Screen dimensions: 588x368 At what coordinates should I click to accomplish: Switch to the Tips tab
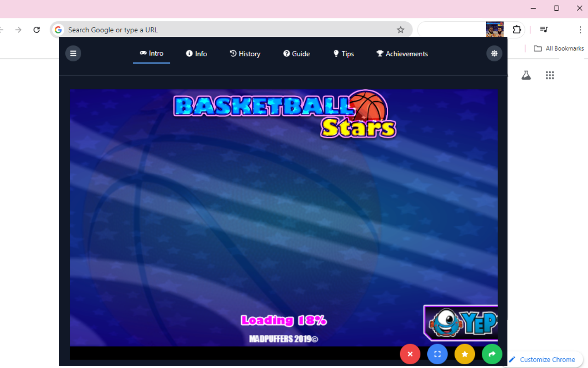(343, 53)
